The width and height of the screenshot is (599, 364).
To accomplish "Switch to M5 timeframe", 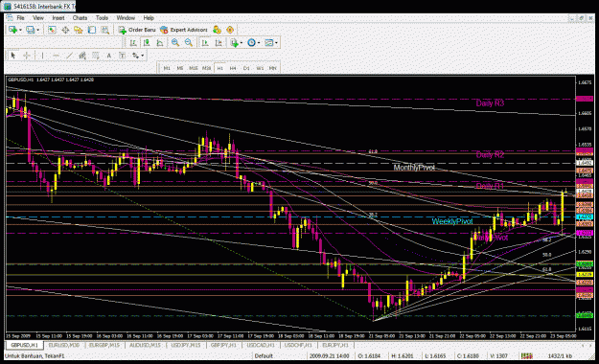I will pyautogui.click(x=180, y=68).
